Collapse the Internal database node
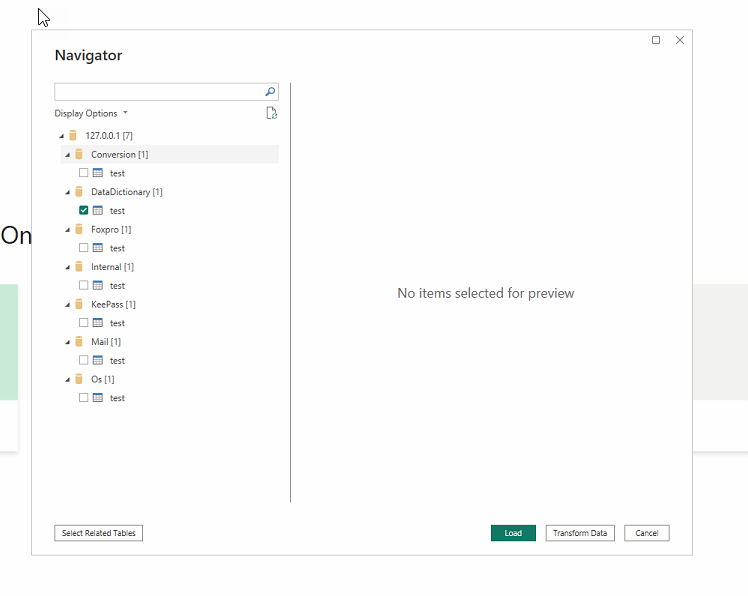Image resolution: width=748 pixels, height=596 pixels. [x=67, y=267]
